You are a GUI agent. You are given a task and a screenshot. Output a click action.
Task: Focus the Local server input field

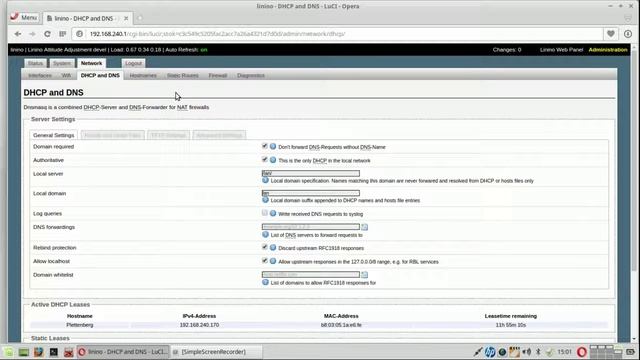click(x=311, y=173)
